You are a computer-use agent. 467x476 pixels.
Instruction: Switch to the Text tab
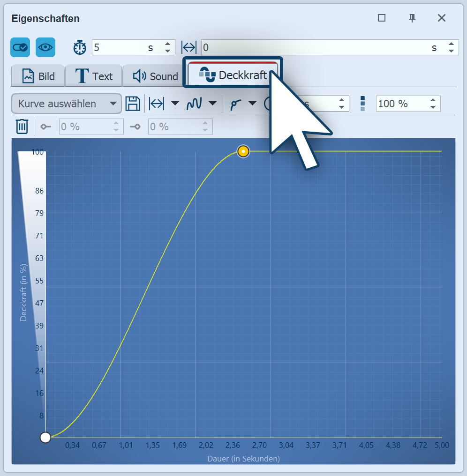point(94,76)
